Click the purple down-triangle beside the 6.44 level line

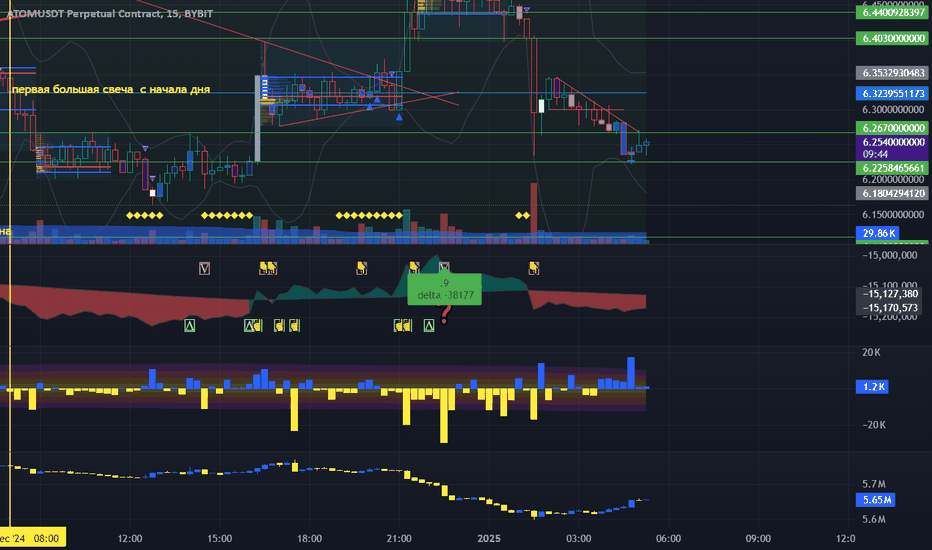pos(527,10)
